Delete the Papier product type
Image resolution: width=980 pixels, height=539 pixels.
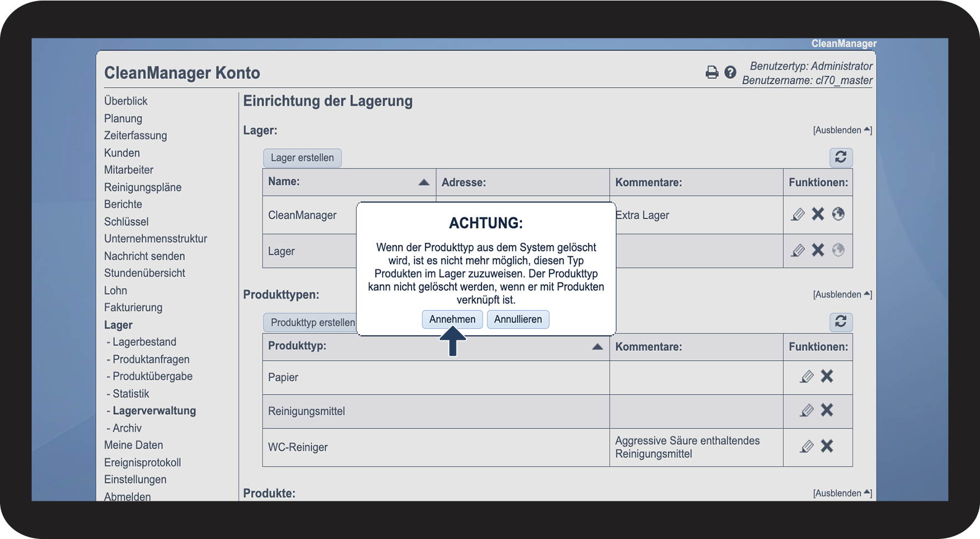827,376
